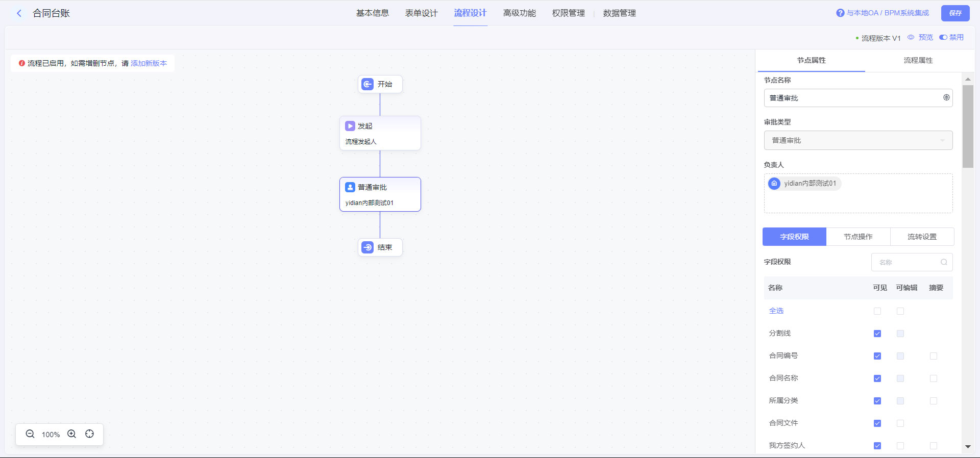This screenshot has height=458, width=980.
Task: Click the 结束 node icon
Action: click(x=367, y=247)
